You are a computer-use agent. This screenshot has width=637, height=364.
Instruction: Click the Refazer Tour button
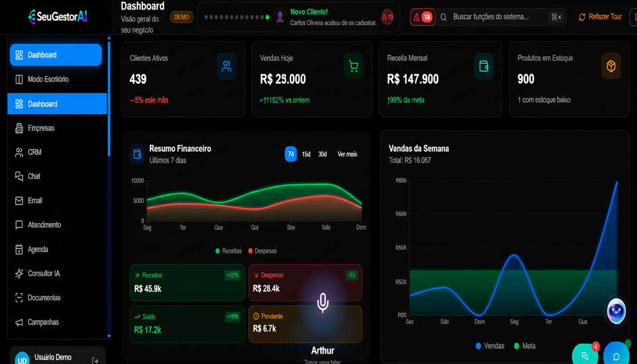tap(600, 17)
